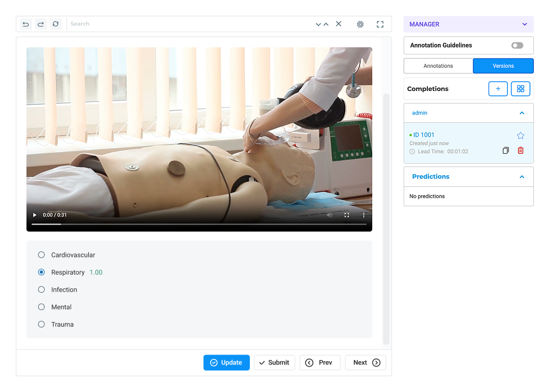
Task: Mute the video volume icon
Action: [330, 215]
